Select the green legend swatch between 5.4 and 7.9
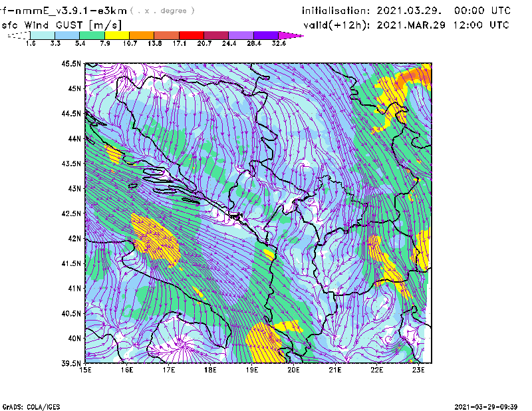Screen dimensions: 532x411 click(92, 35)
